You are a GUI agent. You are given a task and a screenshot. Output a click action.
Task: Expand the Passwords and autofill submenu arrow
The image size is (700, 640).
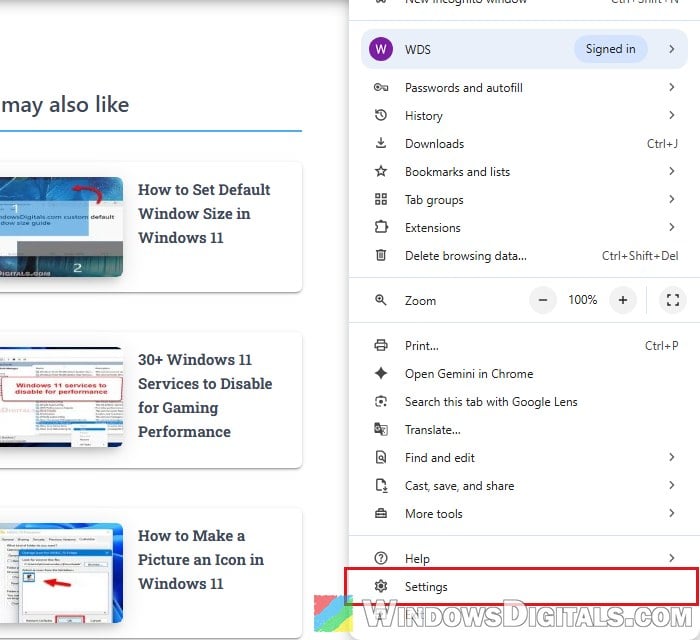tap(672, 87)
